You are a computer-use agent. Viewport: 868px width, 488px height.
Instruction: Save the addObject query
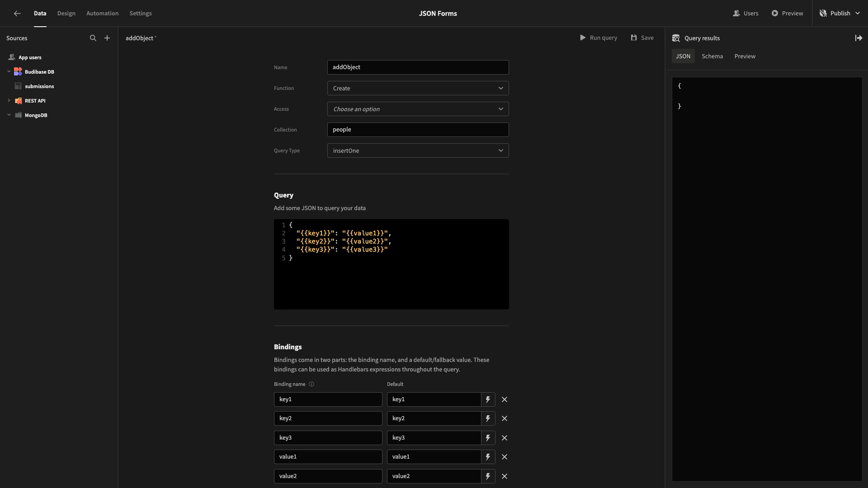642,38
